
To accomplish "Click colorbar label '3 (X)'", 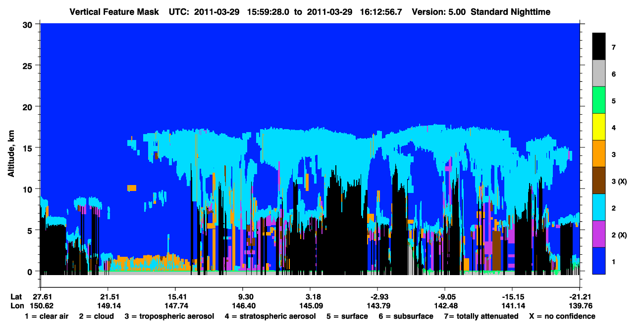I will point(619,182).
